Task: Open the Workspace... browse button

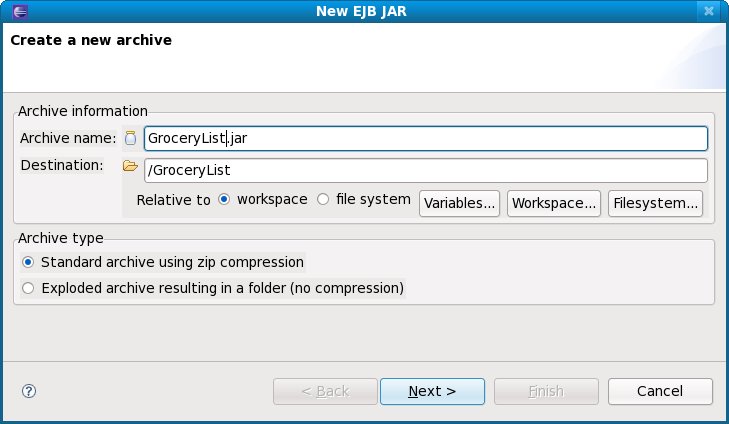Action: 554,203
